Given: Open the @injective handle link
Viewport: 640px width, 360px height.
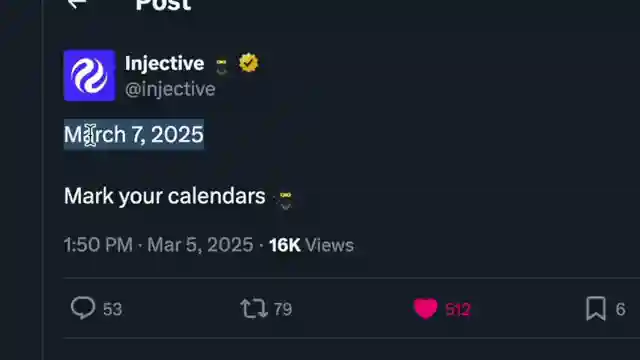Looking at the screenshot, I should point(170,89).
